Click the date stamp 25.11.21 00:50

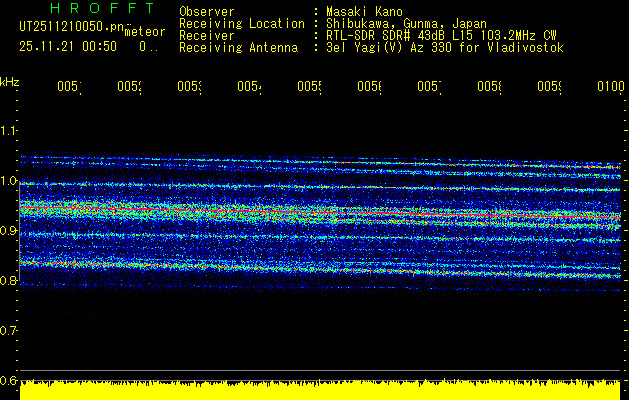(x=68, y=47)
